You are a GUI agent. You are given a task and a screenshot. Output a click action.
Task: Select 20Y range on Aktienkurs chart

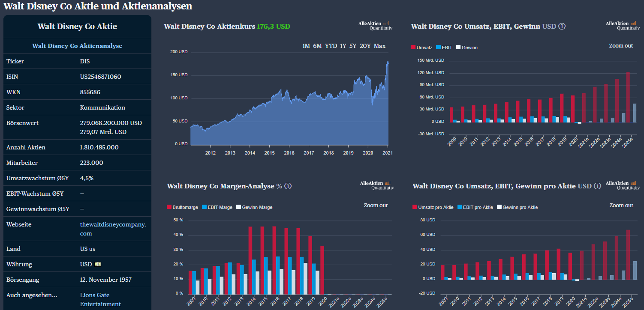[365, 46]
